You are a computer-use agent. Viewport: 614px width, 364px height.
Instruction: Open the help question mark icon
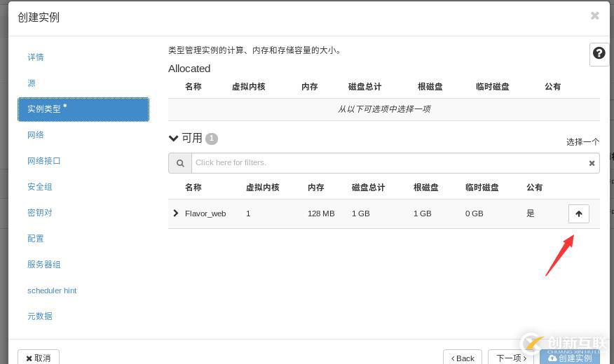599,53
